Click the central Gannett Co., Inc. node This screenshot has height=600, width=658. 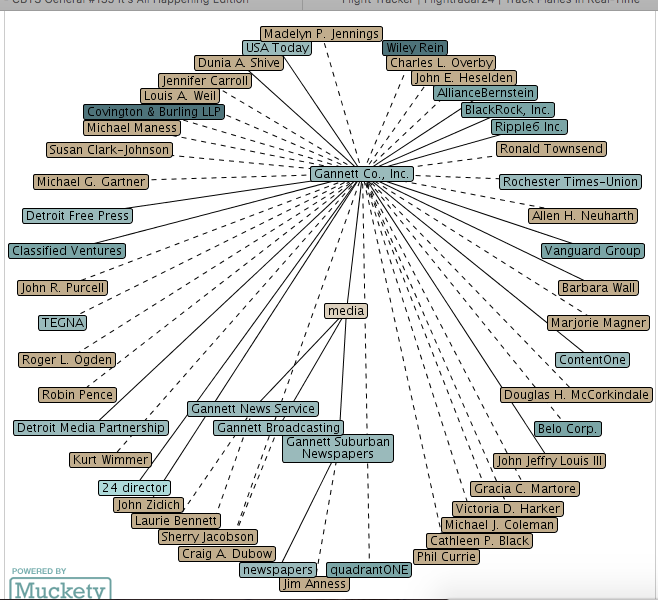tap(361, 174)
